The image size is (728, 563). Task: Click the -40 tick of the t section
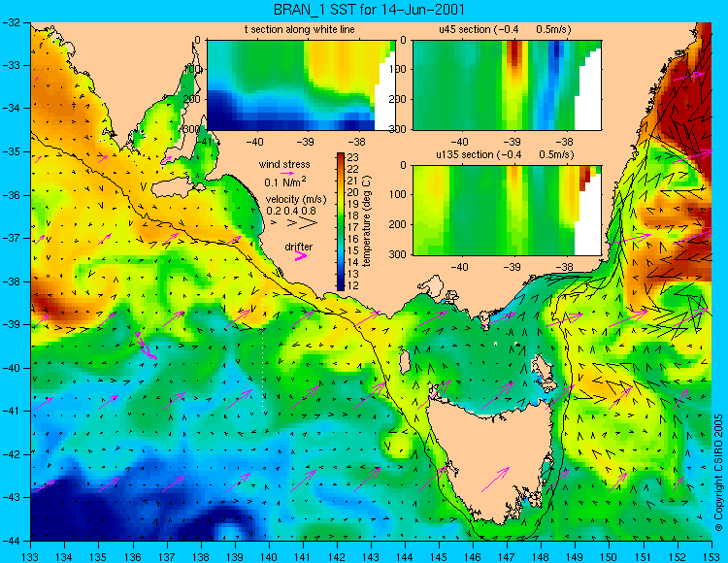coord(254,142)
